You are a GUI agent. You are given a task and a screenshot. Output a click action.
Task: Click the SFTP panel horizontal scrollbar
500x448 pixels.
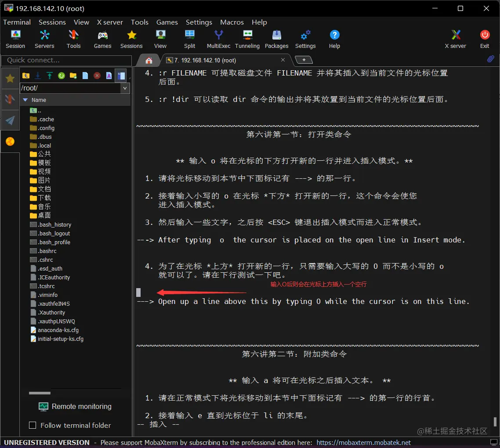[x=40, y=393]
